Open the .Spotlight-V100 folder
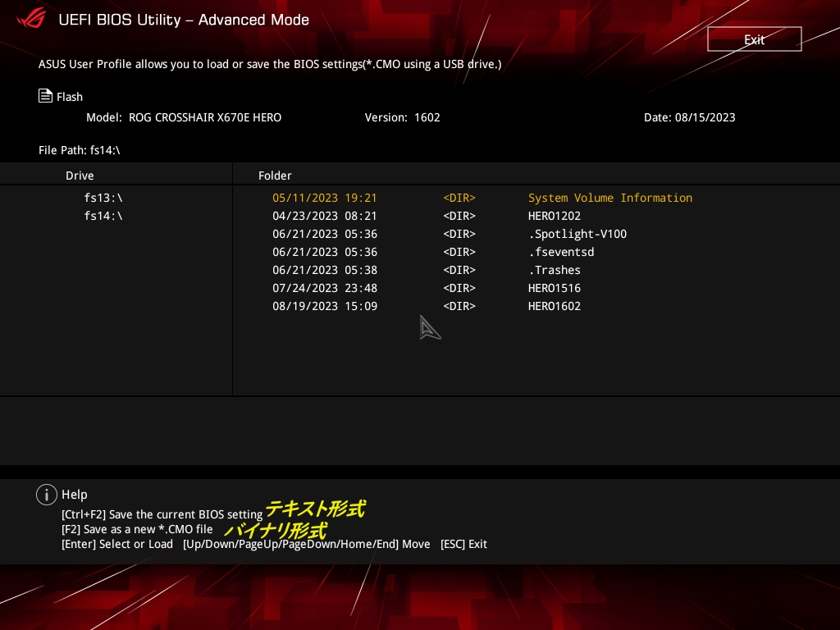The width and height of the screenshot is (840, 630). (x=577, y=234)
